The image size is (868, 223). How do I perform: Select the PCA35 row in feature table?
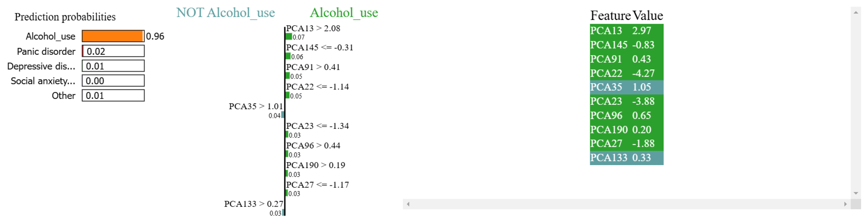[626, 87]
